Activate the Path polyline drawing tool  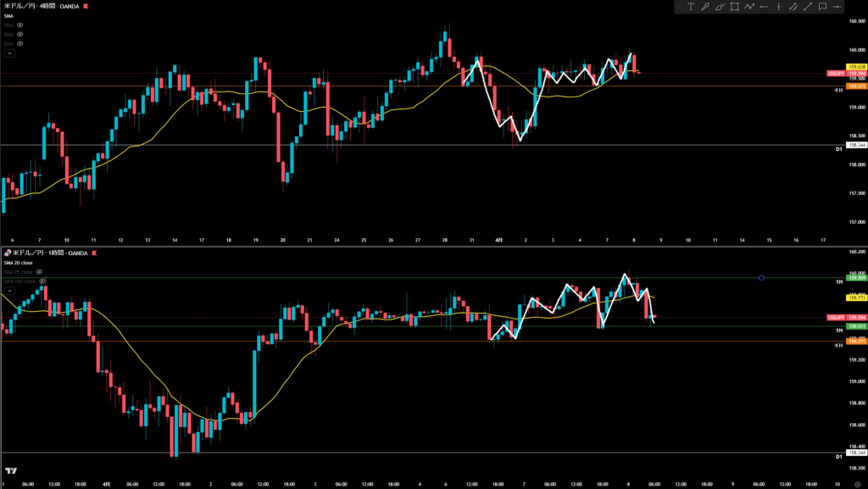[749, 8]
